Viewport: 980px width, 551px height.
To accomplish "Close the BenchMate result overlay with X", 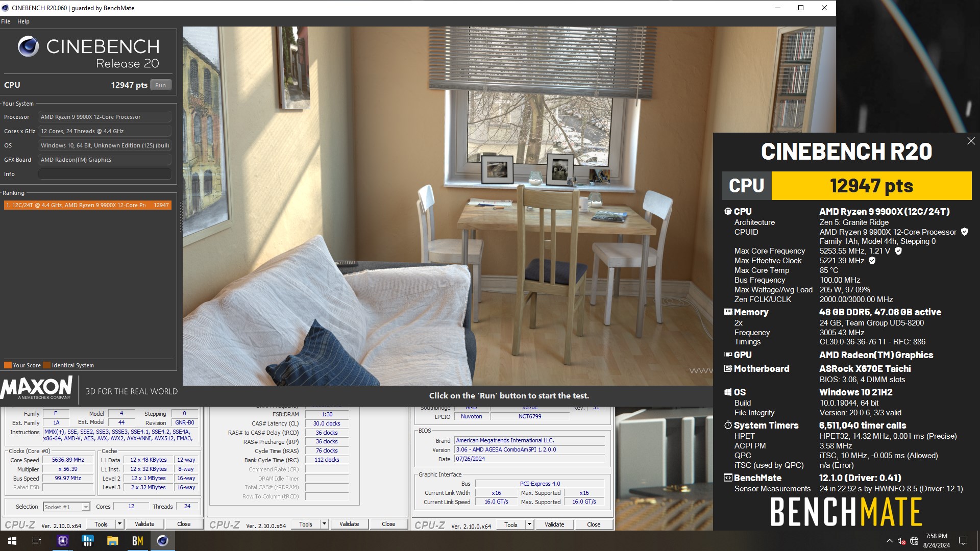I will [971, 141].
